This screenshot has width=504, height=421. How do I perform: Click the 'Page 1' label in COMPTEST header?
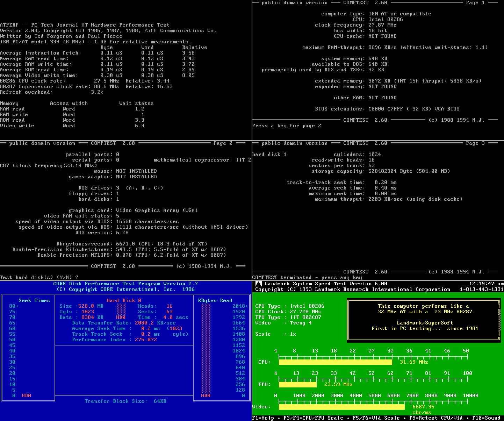click(x=475, y=2)
